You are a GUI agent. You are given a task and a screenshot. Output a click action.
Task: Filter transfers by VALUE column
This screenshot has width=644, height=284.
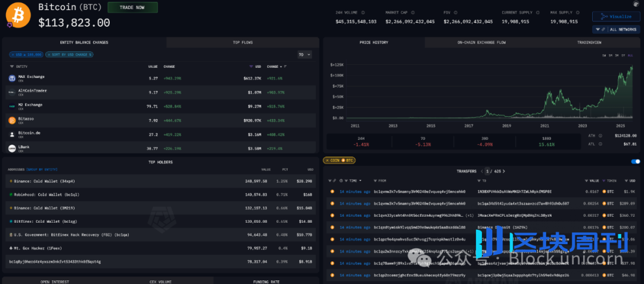click(x=586, y=180)
